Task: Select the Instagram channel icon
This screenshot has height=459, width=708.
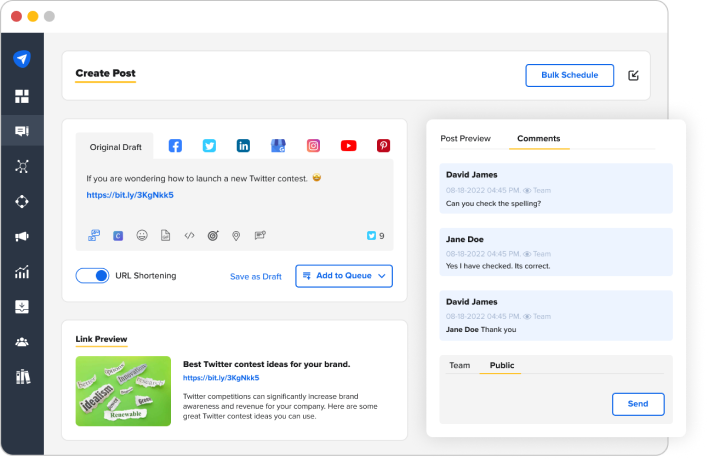Action: 313,146
